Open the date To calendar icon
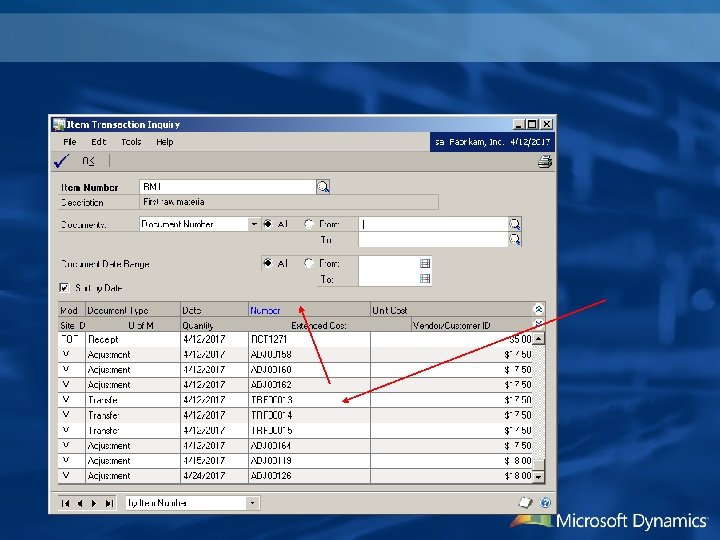Screen dimensions: 720x540 tap(425, 279)
